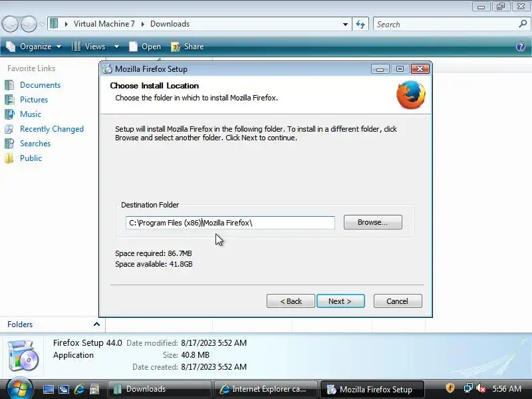Refresh the Downloads folder view
Screen dimensions: 532x399
[360, 24]
